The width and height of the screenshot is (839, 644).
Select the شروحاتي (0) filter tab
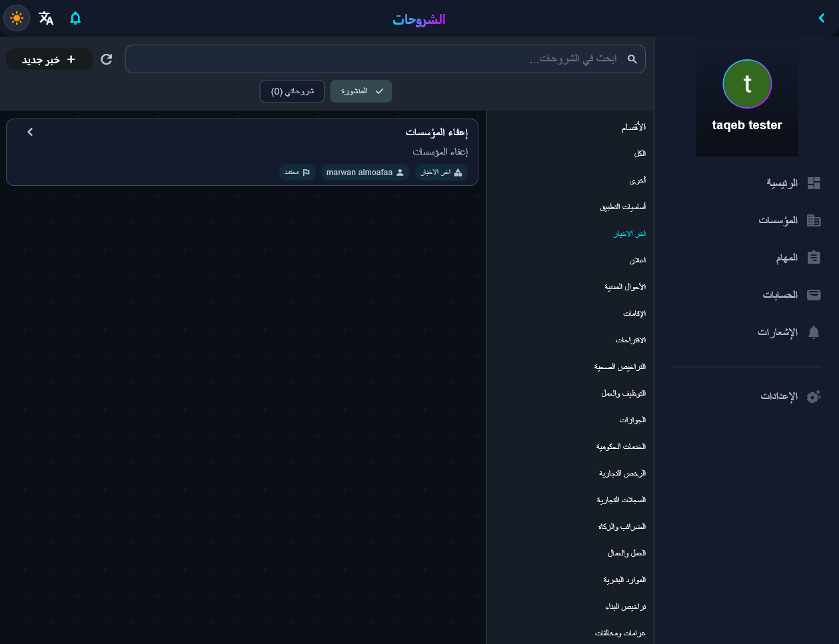pyautogui.click(x=292, y=91)
